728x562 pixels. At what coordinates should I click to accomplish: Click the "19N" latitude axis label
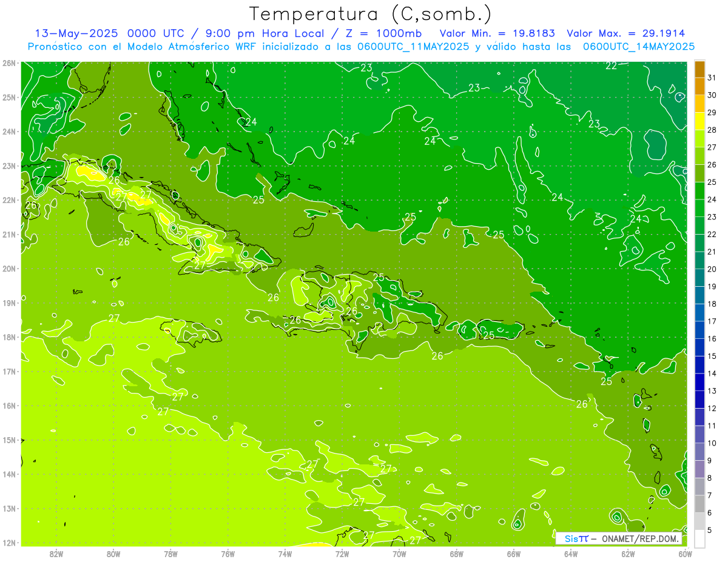[x=9, y=303]
